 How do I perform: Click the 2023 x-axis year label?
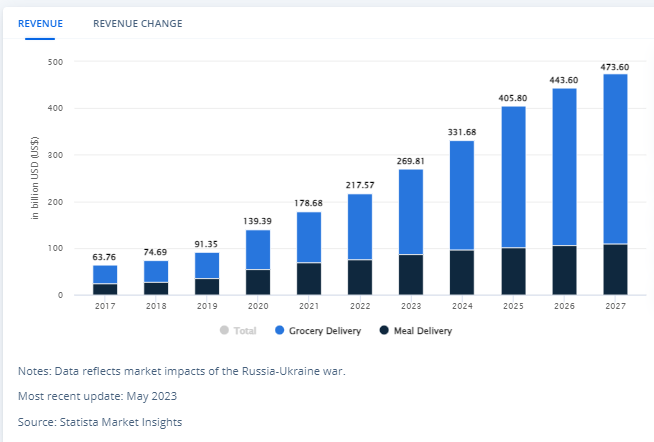tap(411, 306)
